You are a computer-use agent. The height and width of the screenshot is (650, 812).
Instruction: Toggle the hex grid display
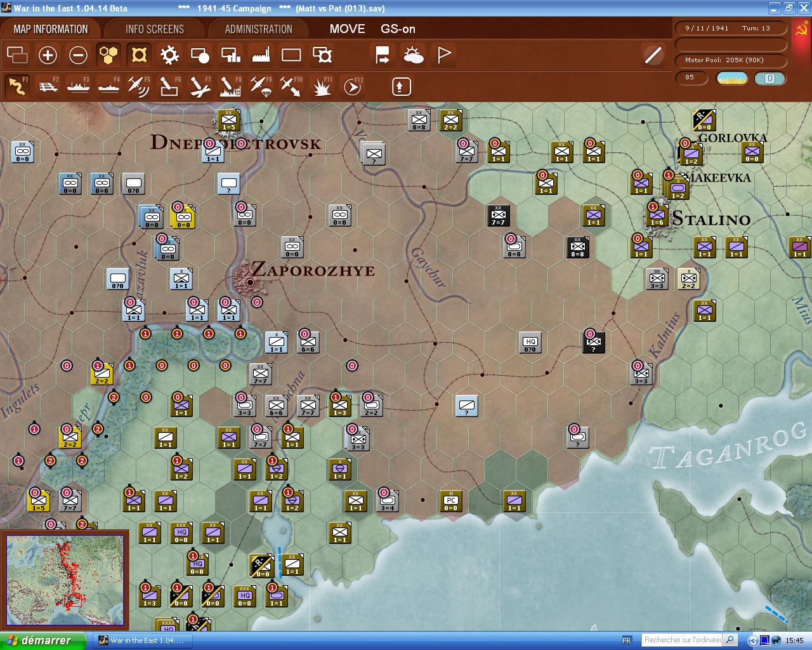tap(108, 55)
